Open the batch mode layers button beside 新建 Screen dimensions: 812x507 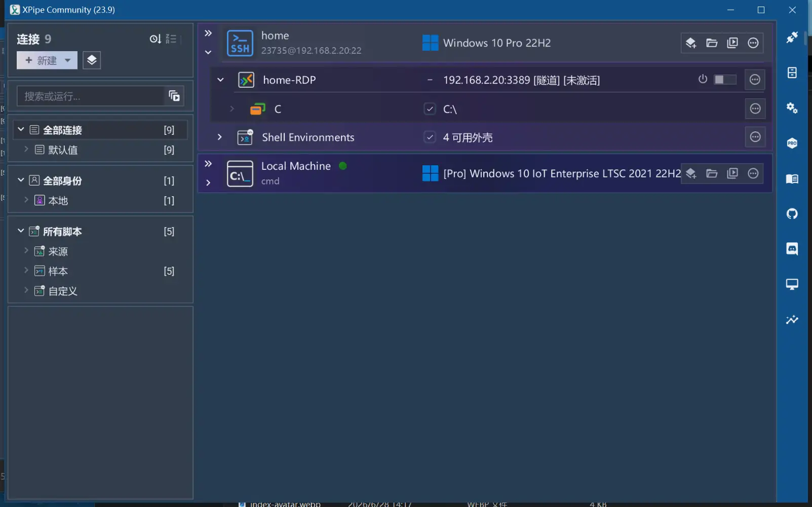point(92,60)
